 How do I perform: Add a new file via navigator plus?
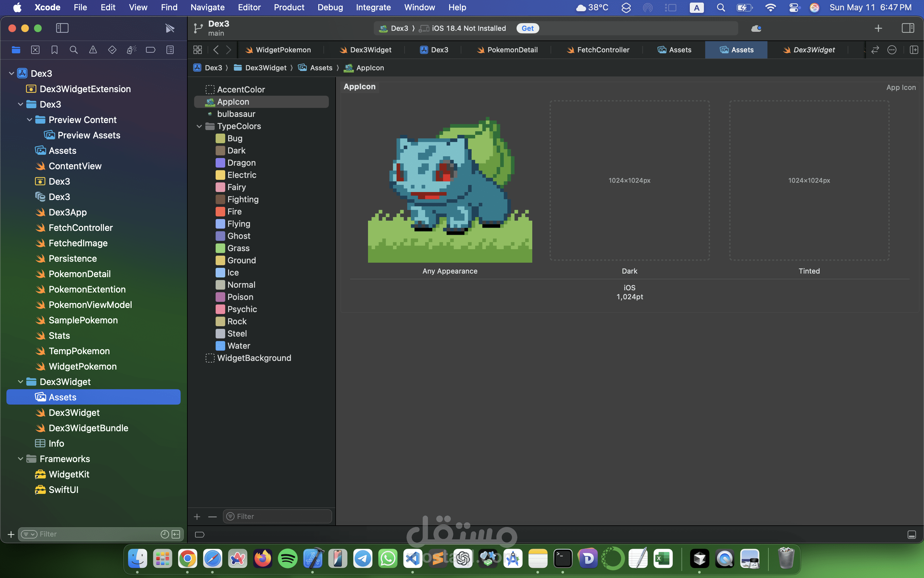(11, 534)
